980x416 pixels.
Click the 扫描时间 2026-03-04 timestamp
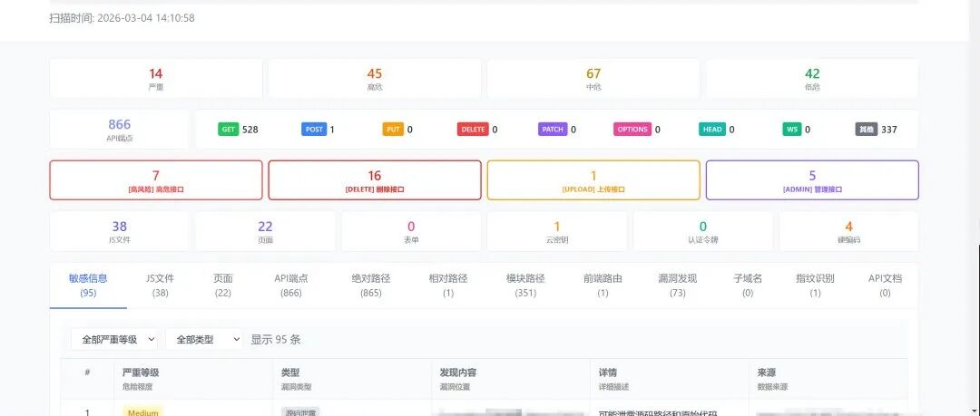tap(122, 18)
